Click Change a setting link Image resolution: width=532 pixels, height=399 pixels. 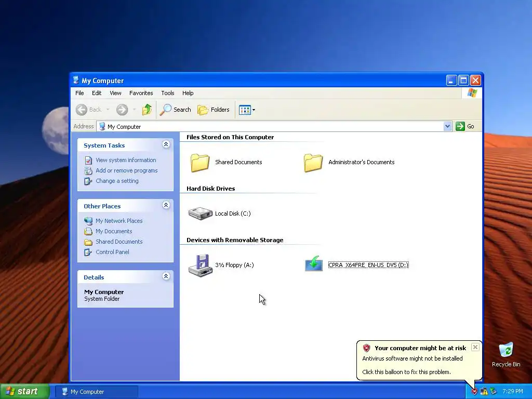tap(117, 181)
